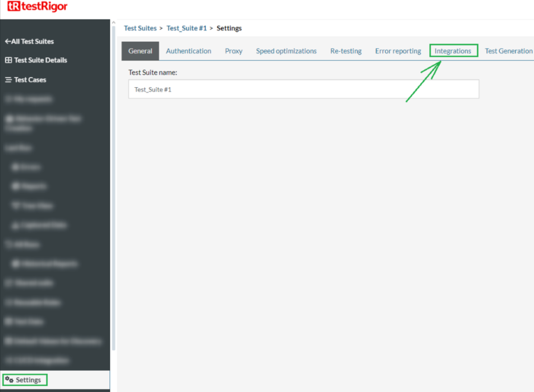Select the Test Generation tab
Screen dimensions: 534x392
[x=508, y=51]
